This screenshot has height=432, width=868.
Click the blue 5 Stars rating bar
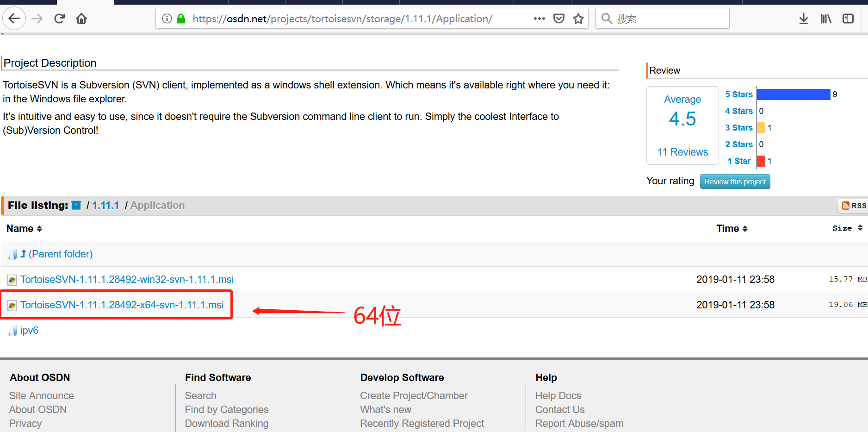[794, 94]
